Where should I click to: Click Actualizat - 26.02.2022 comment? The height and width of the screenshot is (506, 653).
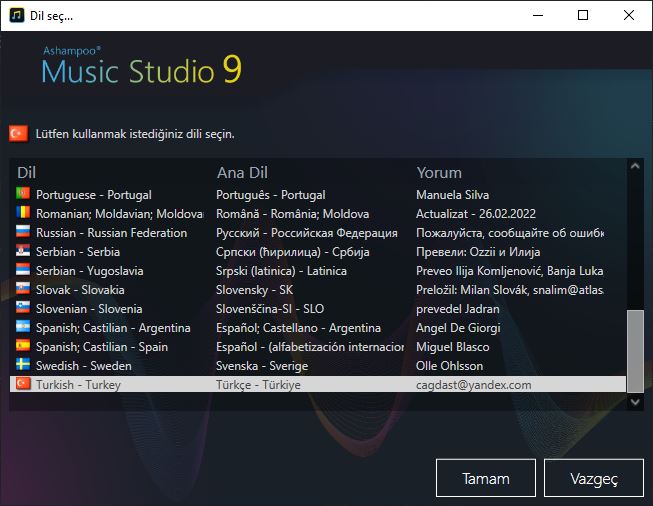click(x=476, y=214)
